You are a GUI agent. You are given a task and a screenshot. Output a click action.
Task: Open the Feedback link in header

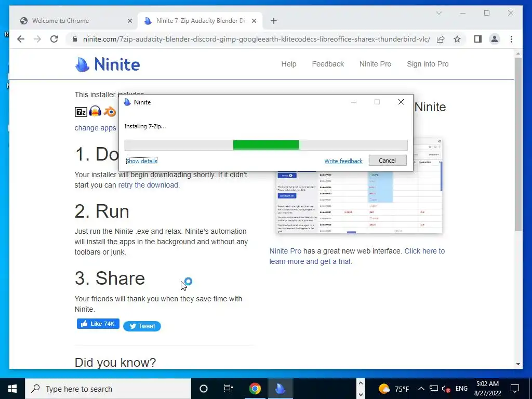pyautogui.click(x=328, y=64)
